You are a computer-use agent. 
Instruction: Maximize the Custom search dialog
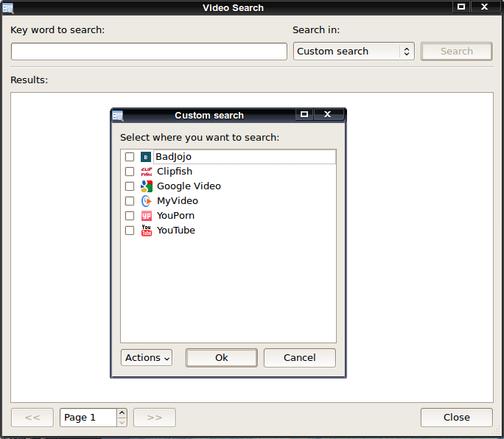point(304,114)
